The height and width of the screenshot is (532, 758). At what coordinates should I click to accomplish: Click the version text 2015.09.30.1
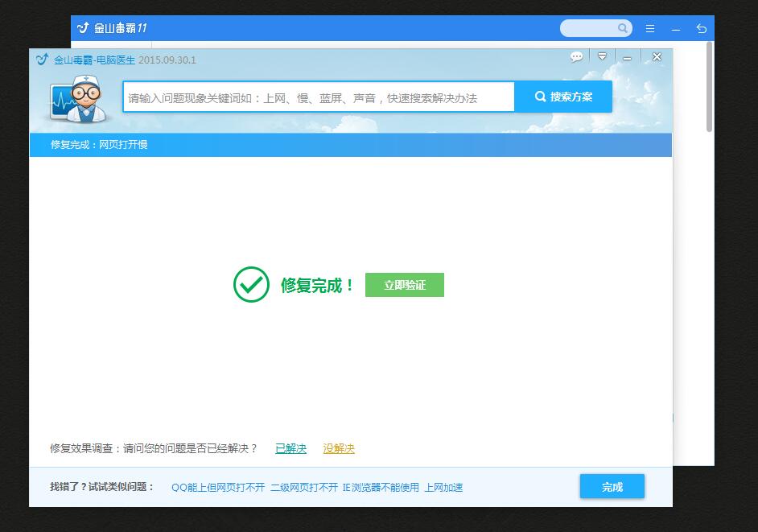coord(167,60)
